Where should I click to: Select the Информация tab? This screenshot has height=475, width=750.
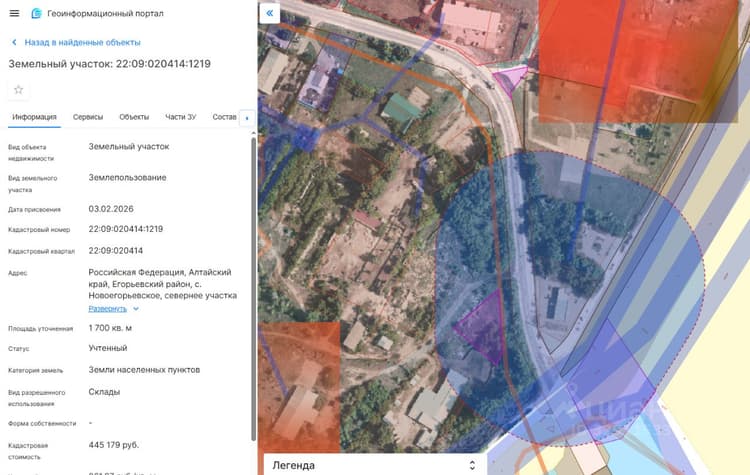click(x=34, y=117)
